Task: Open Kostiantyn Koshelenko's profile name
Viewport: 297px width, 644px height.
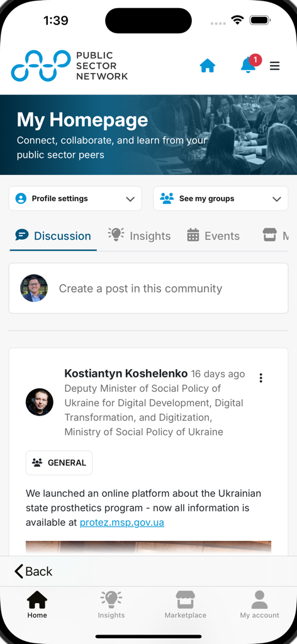Action: 126,374
